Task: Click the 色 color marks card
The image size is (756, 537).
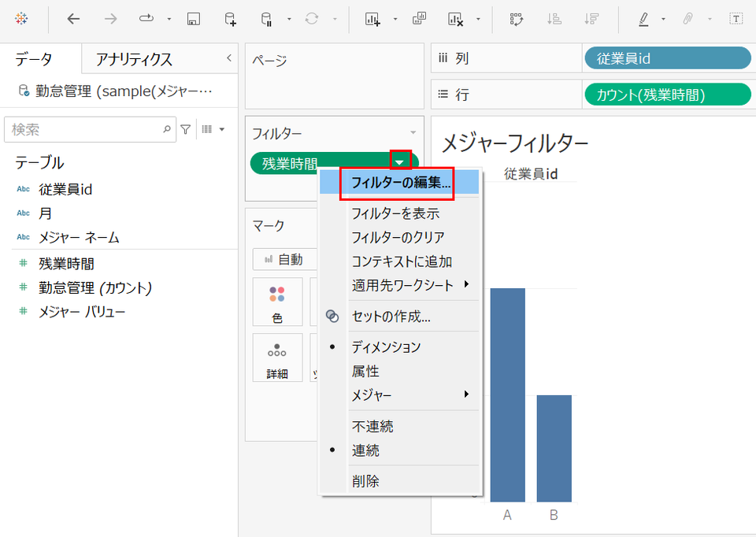Action: pyautogui.click(x=277, y=302)
